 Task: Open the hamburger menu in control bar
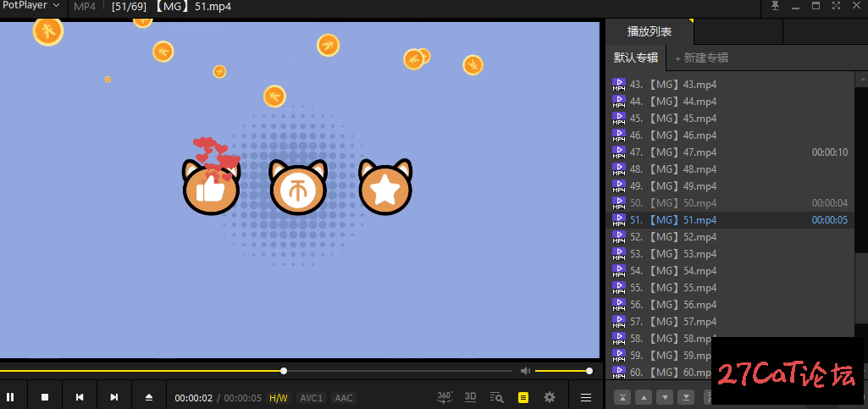point(585,397)
